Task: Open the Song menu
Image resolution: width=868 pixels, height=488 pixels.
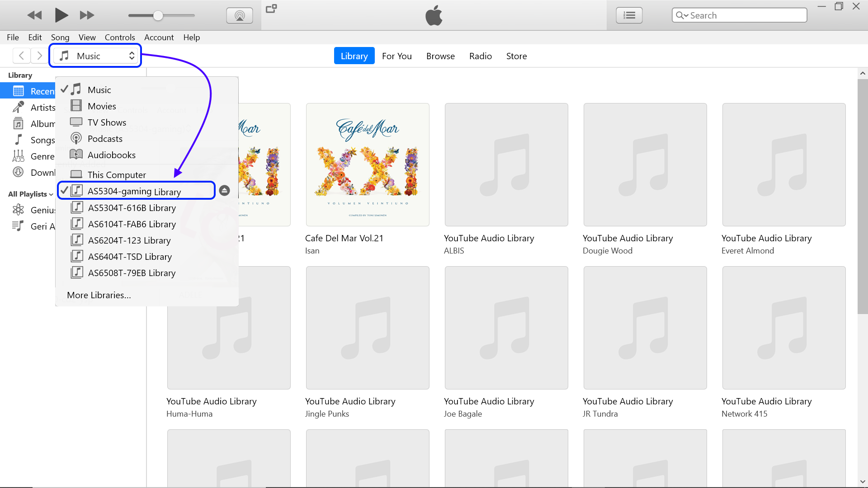Action: pyautogui.click(x=60, y=38)
